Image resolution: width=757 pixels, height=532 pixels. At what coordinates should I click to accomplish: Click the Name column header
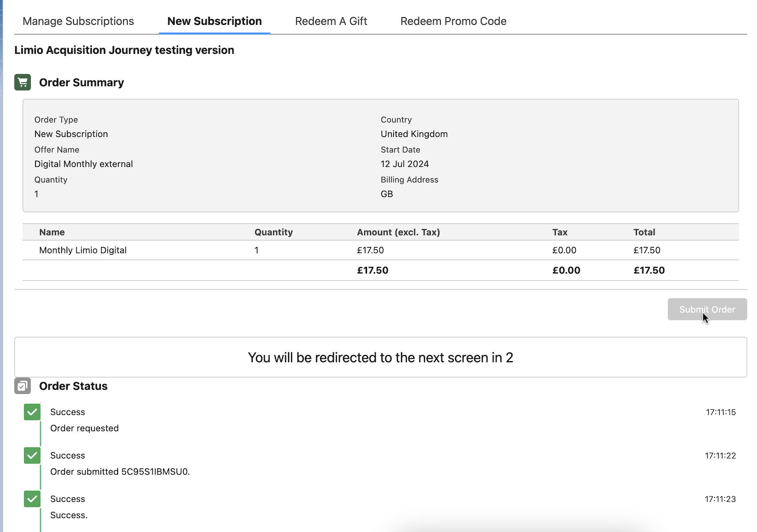[52, 232]
